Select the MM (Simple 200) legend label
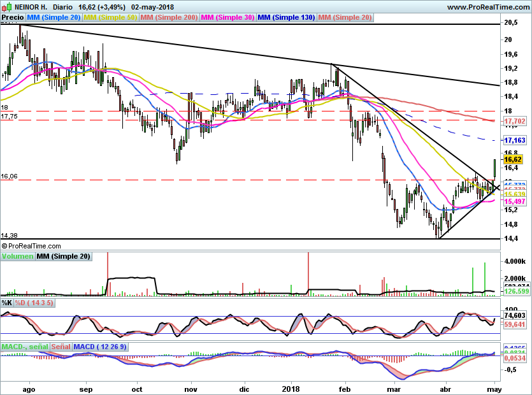 [x=169, y=18]
